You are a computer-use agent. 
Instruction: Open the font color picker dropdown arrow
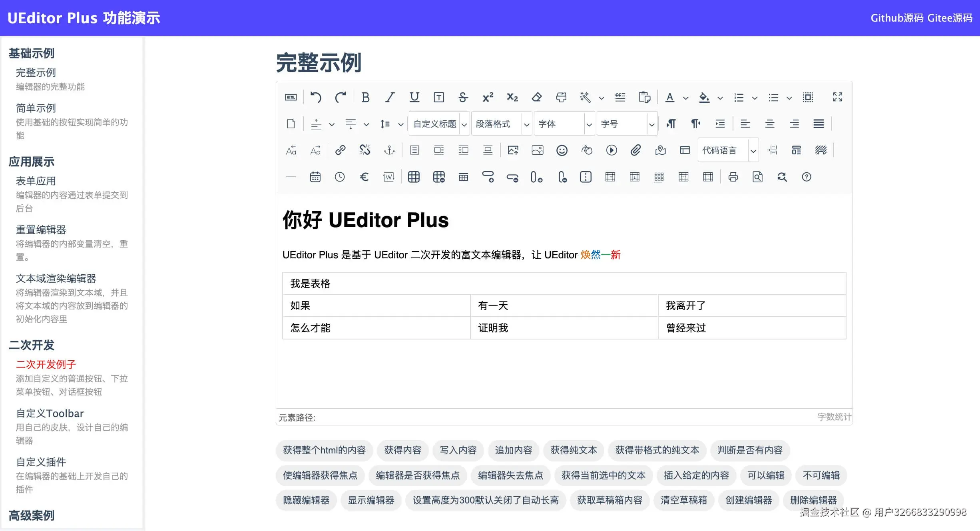point(685,98)
